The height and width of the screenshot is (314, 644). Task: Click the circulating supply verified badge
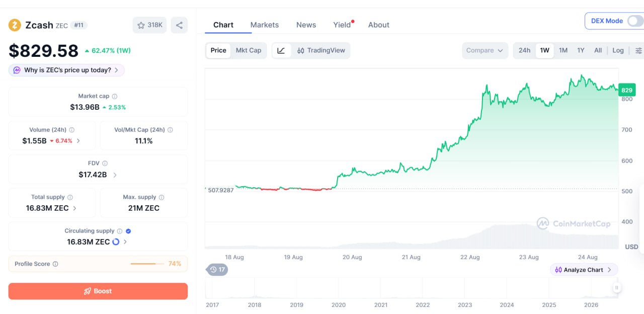click(x=128, y=231)
